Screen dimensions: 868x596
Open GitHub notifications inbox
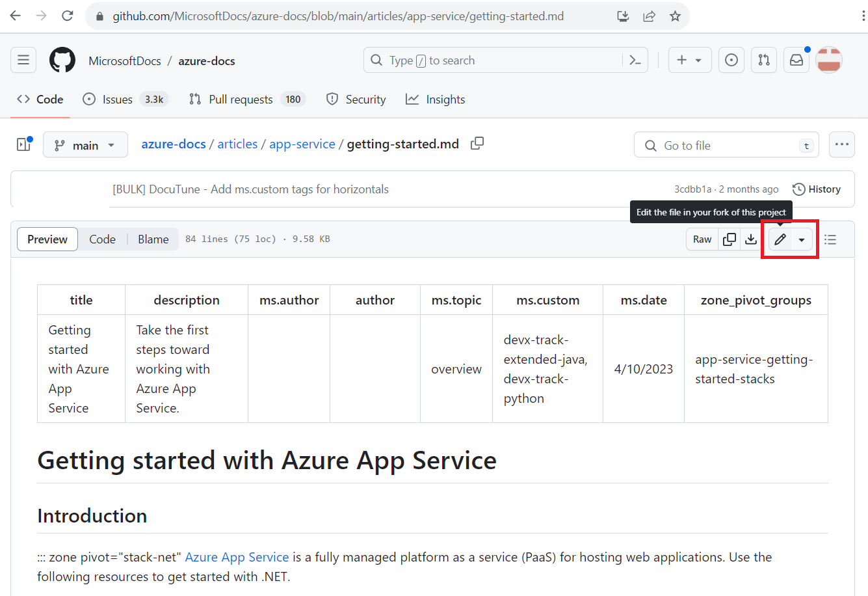796,60
